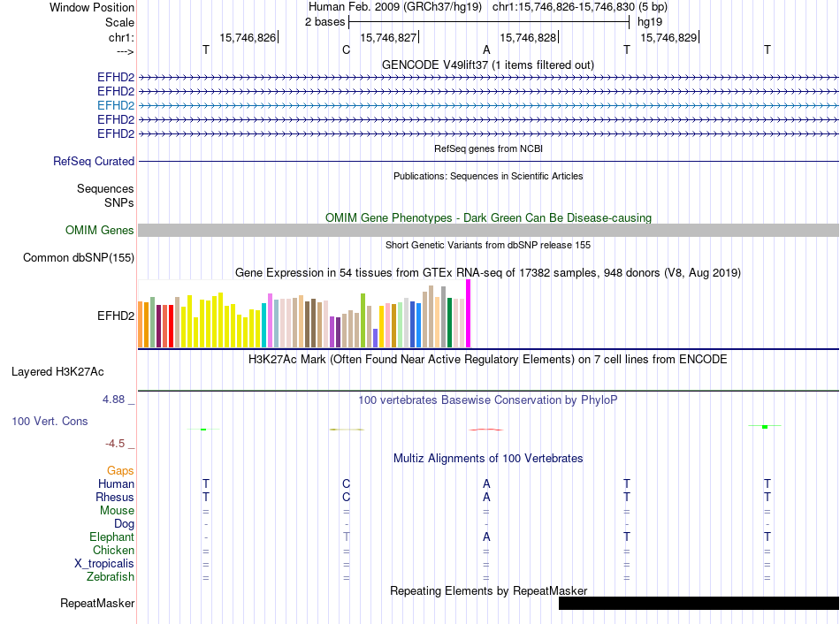
Task: Open 100 vertebrates Basewise Conservation title
Action: [x=488, y=400]
